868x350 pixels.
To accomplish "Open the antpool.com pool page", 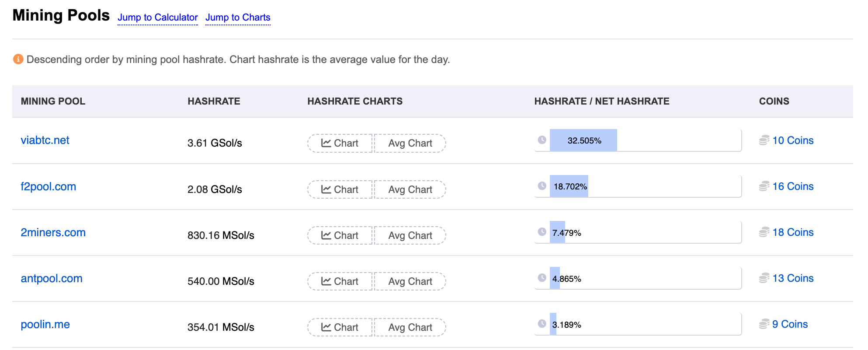I will tap(52, 279).
